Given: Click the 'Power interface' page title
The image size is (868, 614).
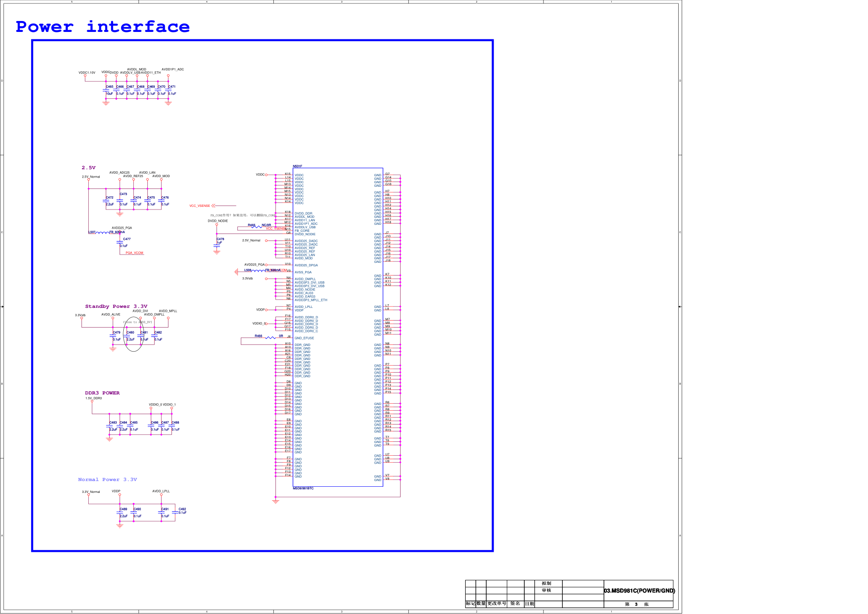Looking at the screenshot, I should (103, 27).
